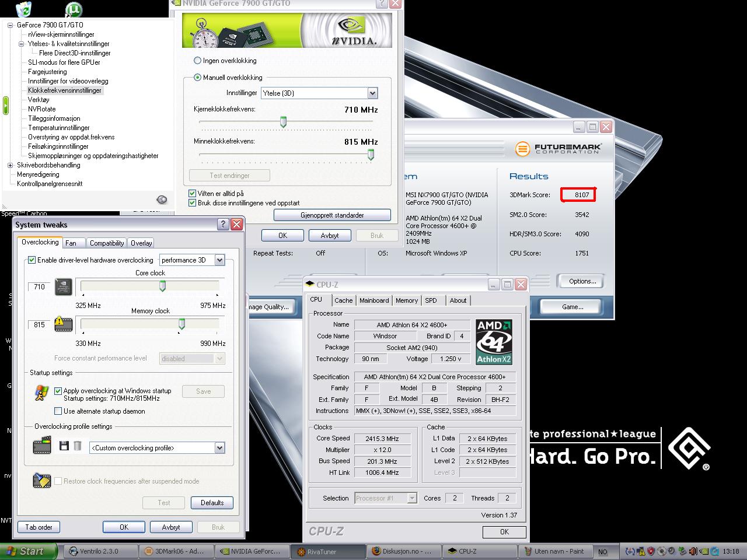Open the NVIDIA settings tray icon
Image resolution: width=747 pixels, height=560 pixels.
704,551
